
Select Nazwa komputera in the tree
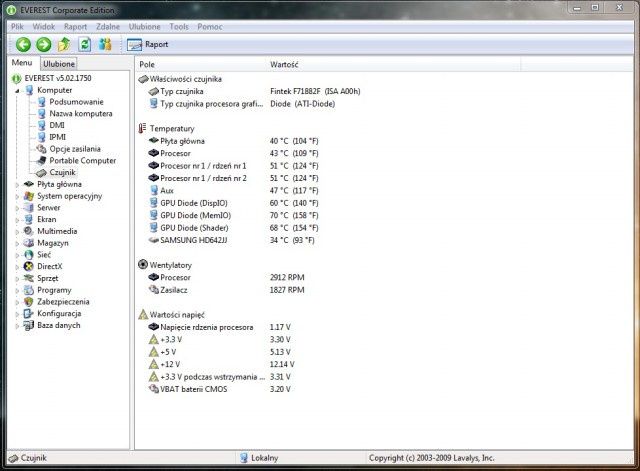(81, 114)
